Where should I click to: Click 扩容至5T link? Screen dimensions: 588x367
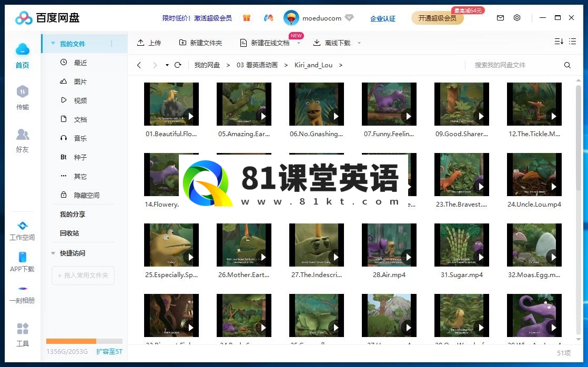pos(109,352)
